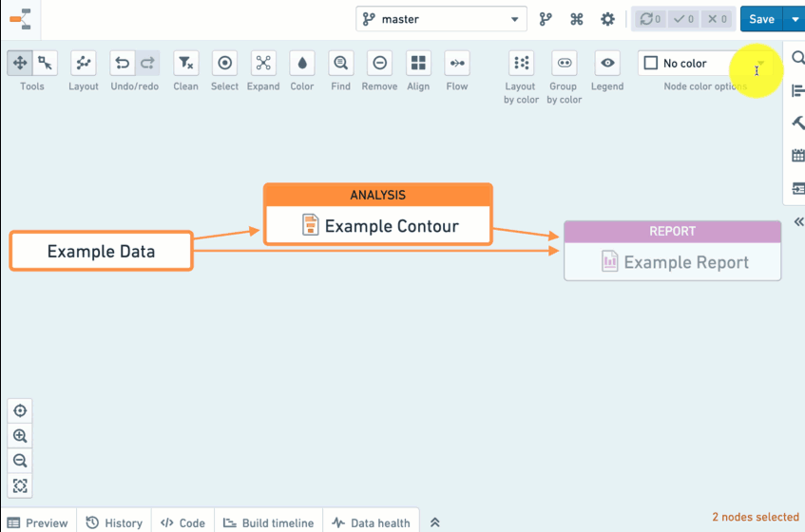
Task: Click the ANALYSIS header label
Action: 378,195
